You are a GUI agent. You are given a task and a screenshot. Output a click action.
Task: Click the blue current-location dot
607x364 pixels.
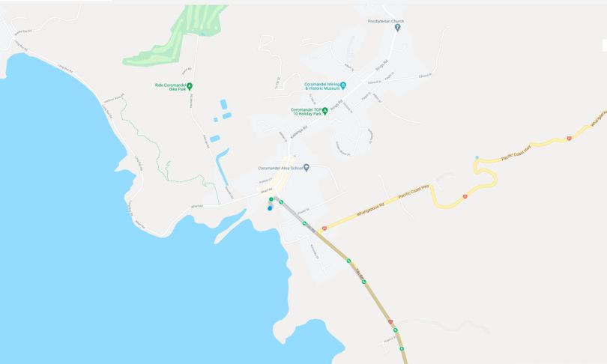(270, 208)
